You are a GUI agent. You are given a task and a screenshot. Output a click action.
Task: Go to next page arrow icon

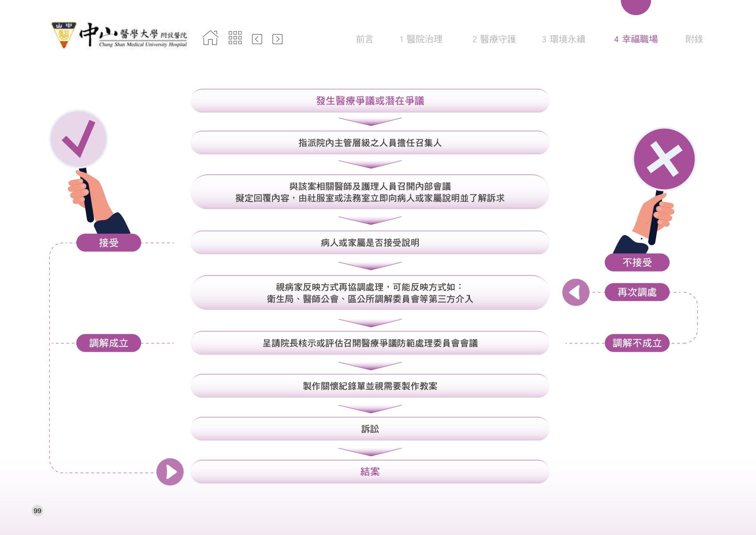[x=277, y=39]
